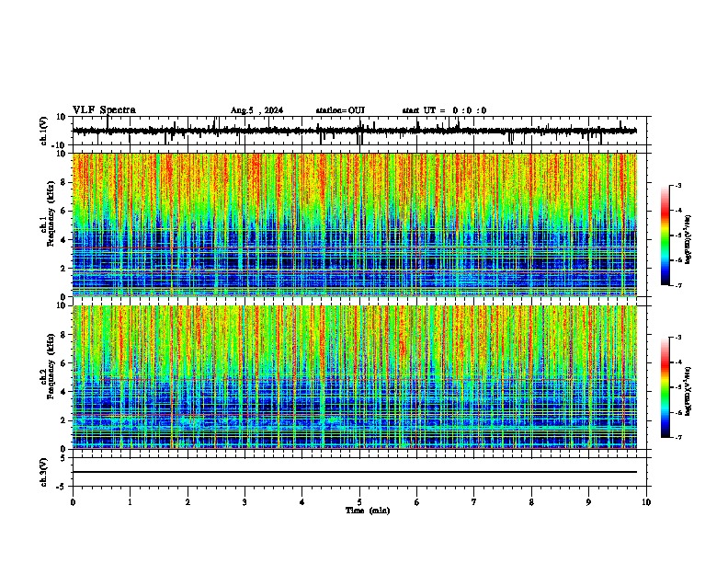Click the ch.2 color scale PSD units label

click(688, 391)
